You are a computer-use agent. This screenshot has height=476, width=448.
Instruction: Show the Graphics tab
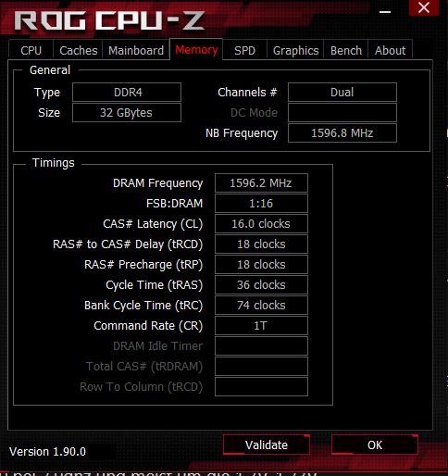pos(295,50)
